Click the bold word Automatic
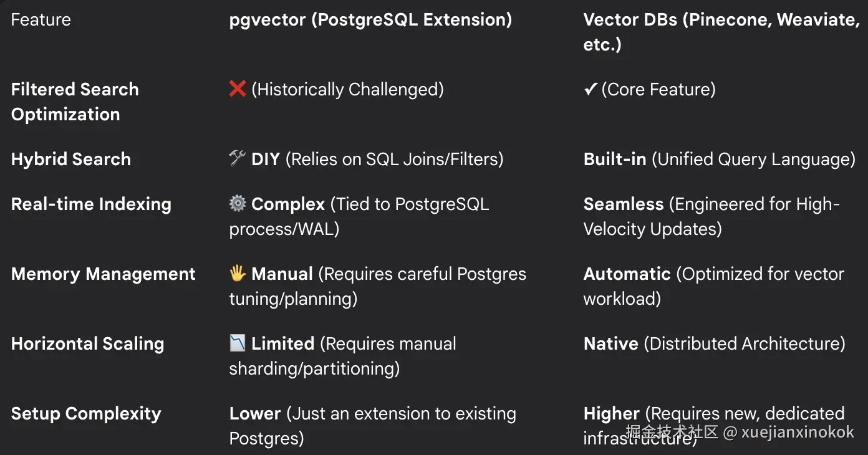Screen dimensions: 868x455 tap(627, 274)
